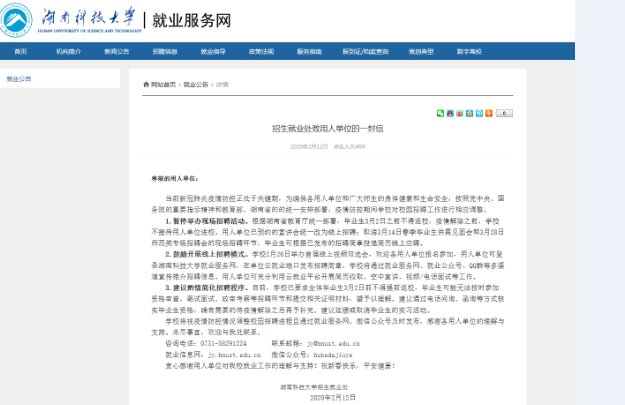Open 就业指导 from the navigation bar
Image resolution: width=625 pixels, height=405 pixels.
[x=213, y=50]
